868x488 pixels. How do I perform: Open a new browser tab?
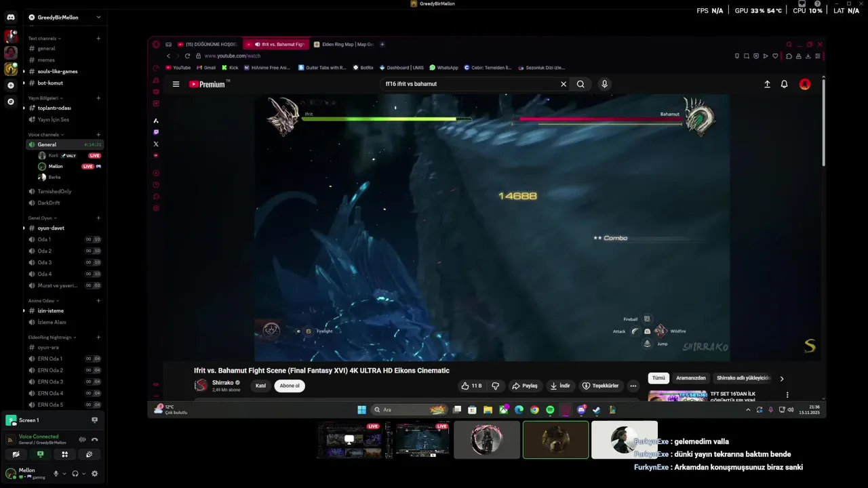(x=382, y=44)
